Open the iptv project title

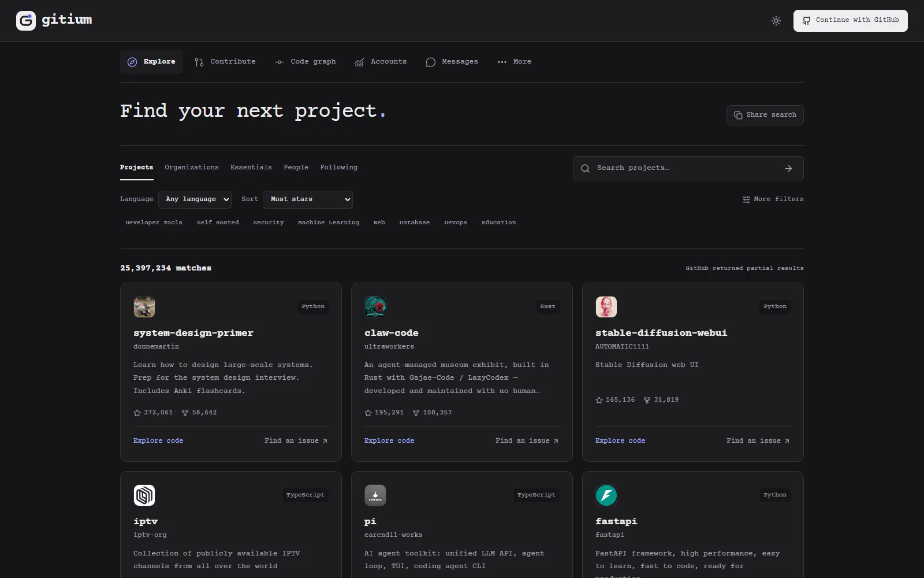point(146,522)
